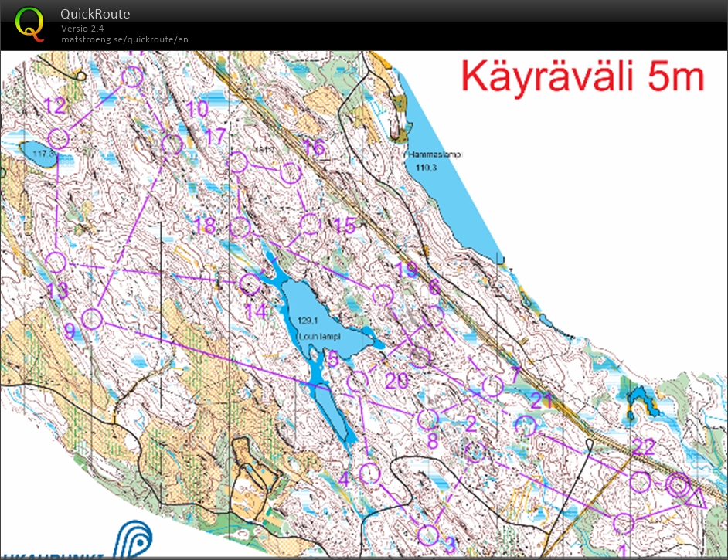Screen dimensions: 728x560
Task: Click the Hammaslampi lake label
Action: click(x=434, y=154)
